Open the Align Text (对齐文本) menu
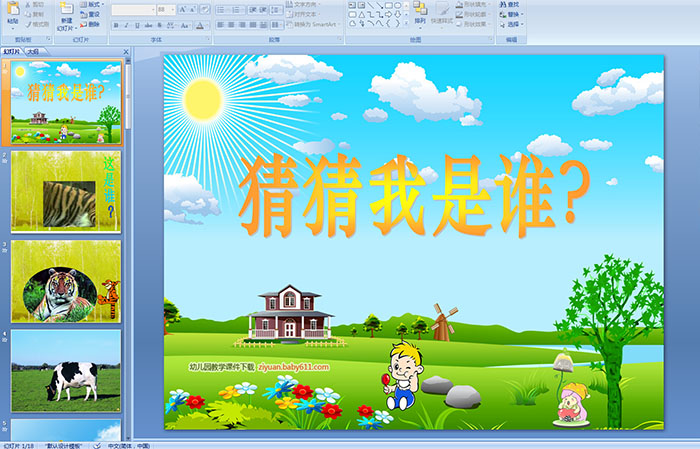 click(x=304, y=14)
